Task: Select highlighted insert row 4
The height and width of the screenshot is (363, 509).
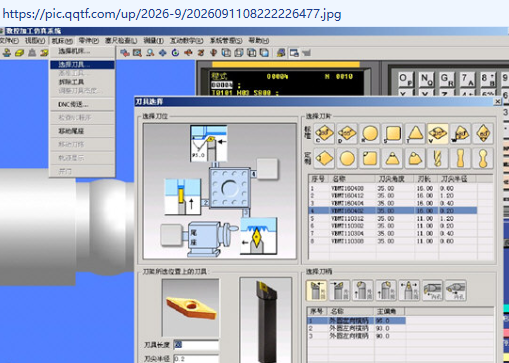Action: tap(393, 211)
